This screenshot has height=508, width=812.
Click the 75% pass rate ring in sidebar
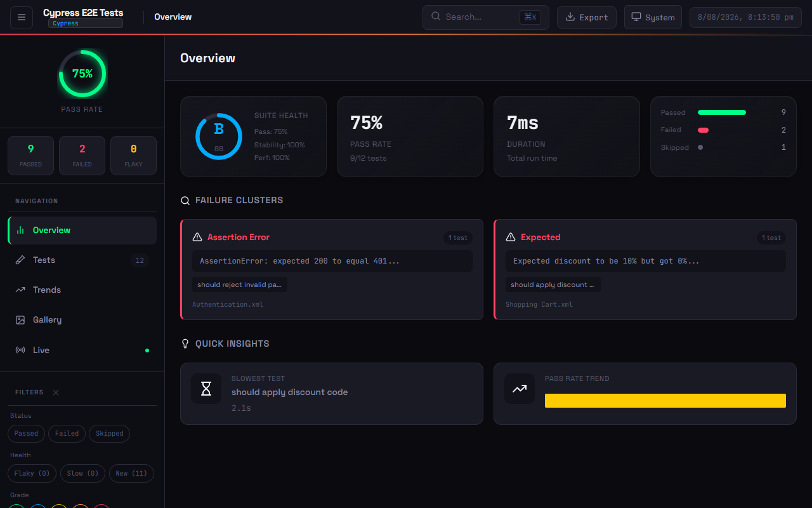point(82,74)
